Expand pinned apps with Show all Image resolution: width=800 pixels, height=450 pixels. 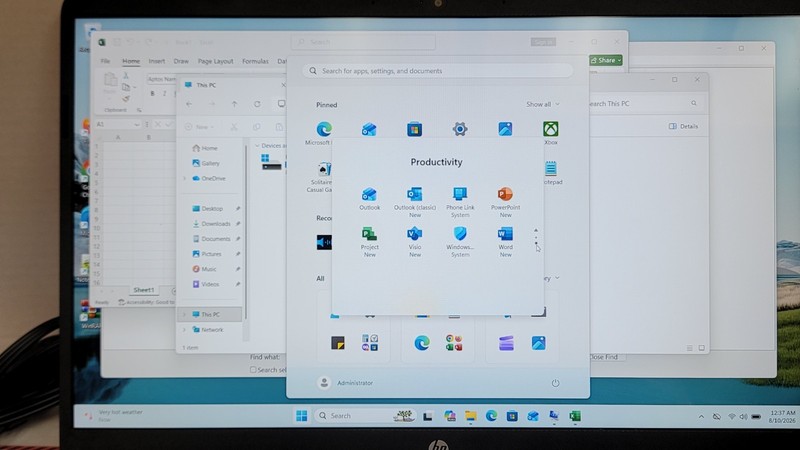click(x=543, y=104)
